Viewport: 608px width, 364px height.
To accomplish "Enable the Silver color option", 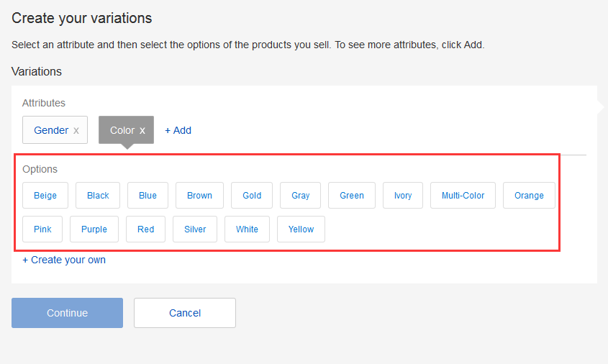I will tap(195, 229).
